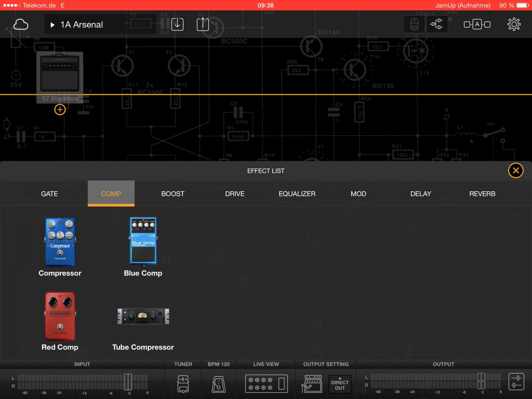532x399 pixels.
Task: Tap the Compressor label text
Action: click(x=60, y=273)
